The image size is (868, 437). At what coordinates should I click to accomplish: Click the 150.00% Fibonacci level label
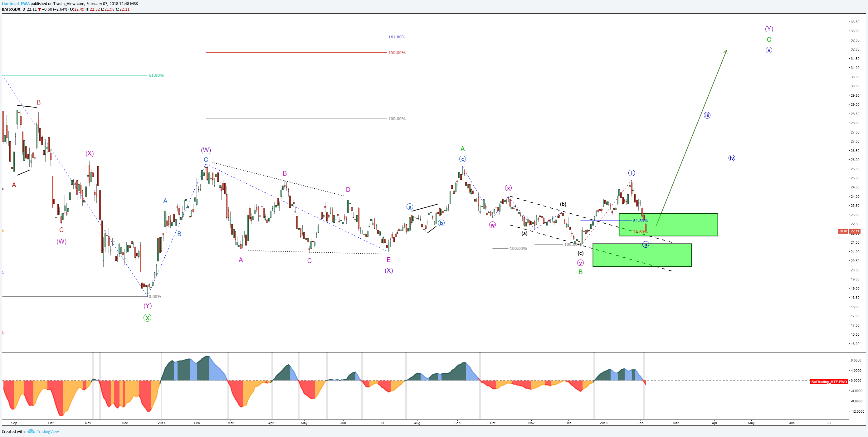click(x=397, y=53)
